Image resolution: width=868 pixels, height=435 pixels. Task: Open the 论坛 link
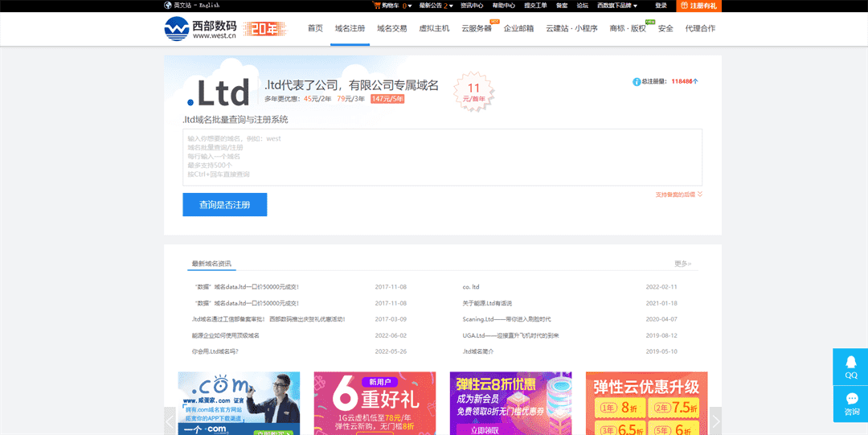583,6
